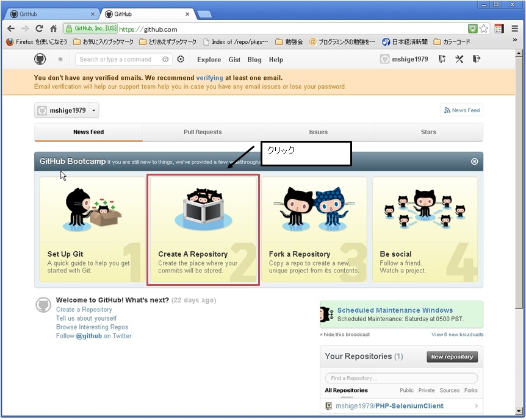Open the mshige1979/PHP-SeleniumClient repository

point(389,406)
